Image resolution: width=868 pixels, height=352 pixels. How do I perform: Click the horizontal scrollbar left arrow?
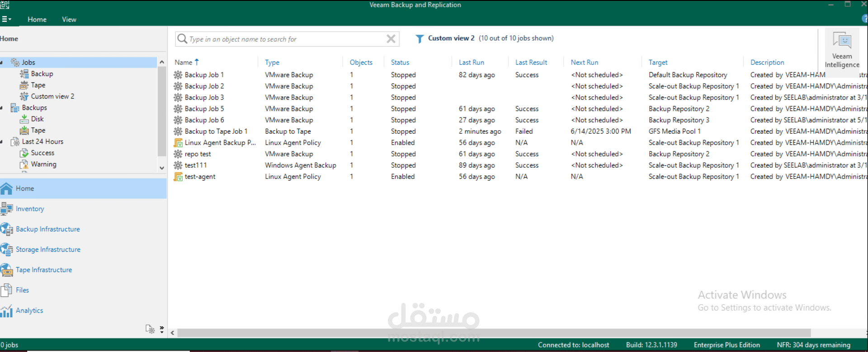[172, 333]
